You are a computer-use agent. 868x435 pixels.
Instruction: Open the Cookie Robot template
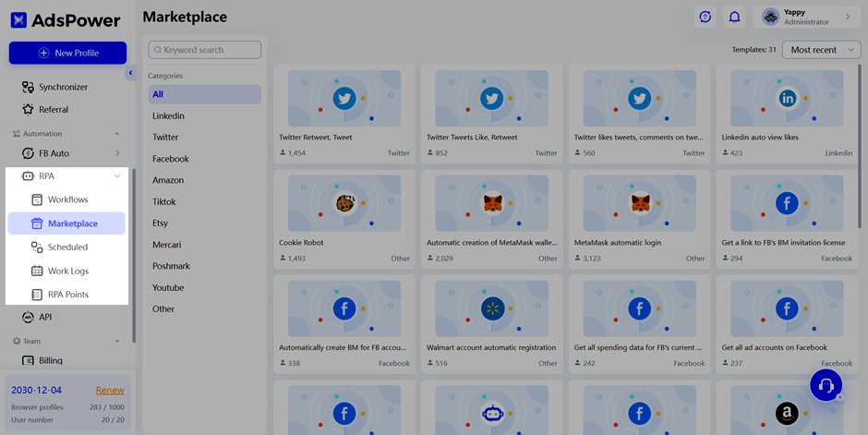pos(344,219)
